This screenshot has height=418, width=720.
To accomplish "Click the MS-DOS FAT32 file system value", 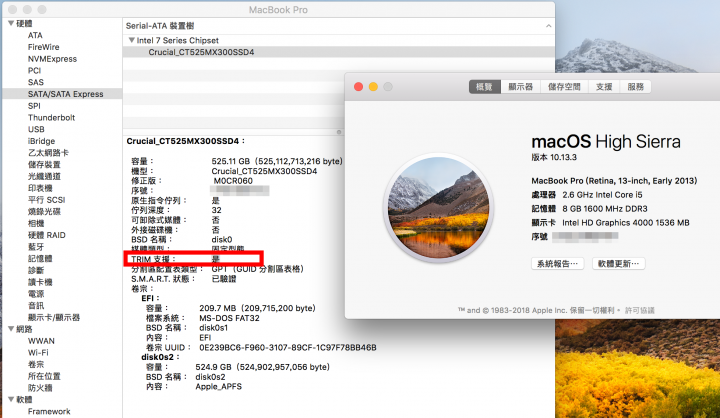I will tap(229, 318).
